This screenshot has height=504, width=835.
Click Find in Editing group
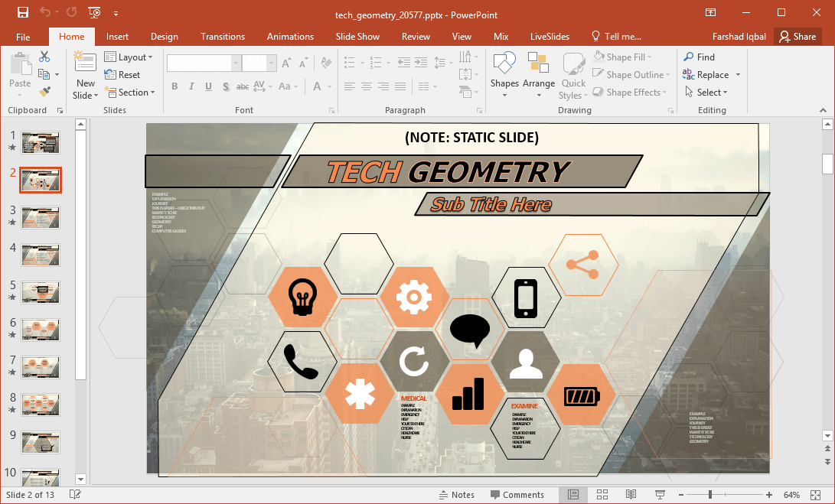(x=700, y=57)
